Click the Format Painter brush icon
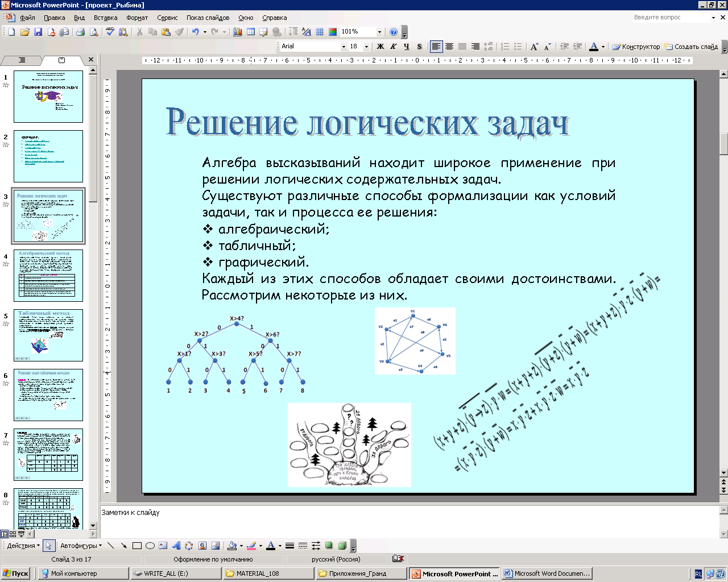728x582 pixels. [179, 32]
